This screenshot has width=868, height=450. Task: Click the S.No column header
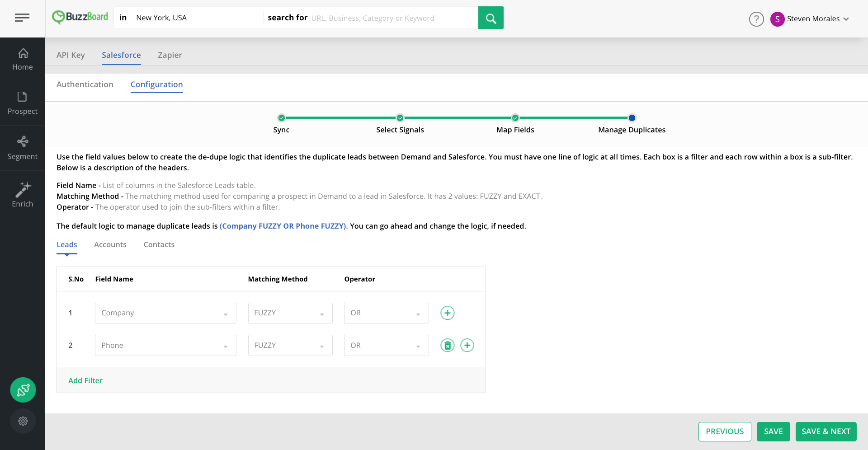76,279
